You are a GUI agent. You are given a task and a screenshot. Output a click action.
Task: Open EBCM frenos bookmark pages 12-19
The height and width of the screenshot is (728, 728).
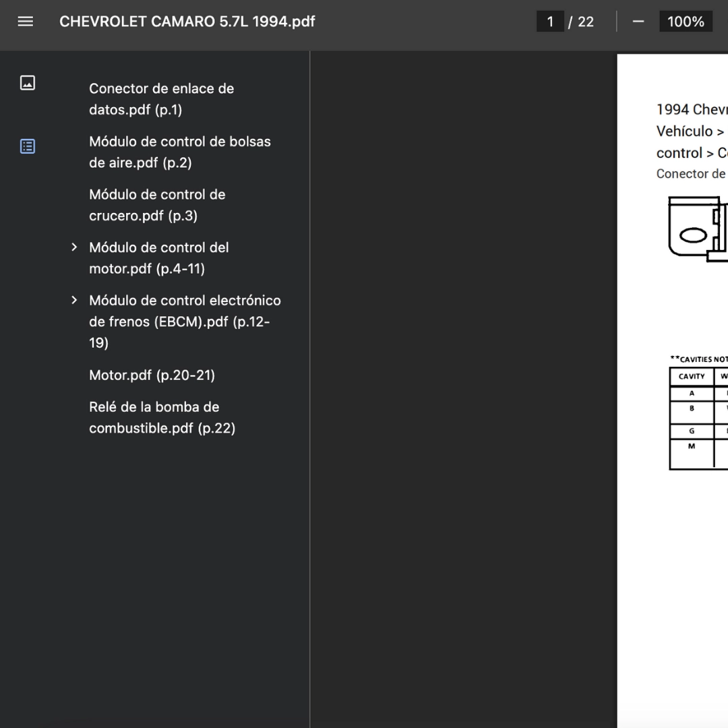point(185,322)
